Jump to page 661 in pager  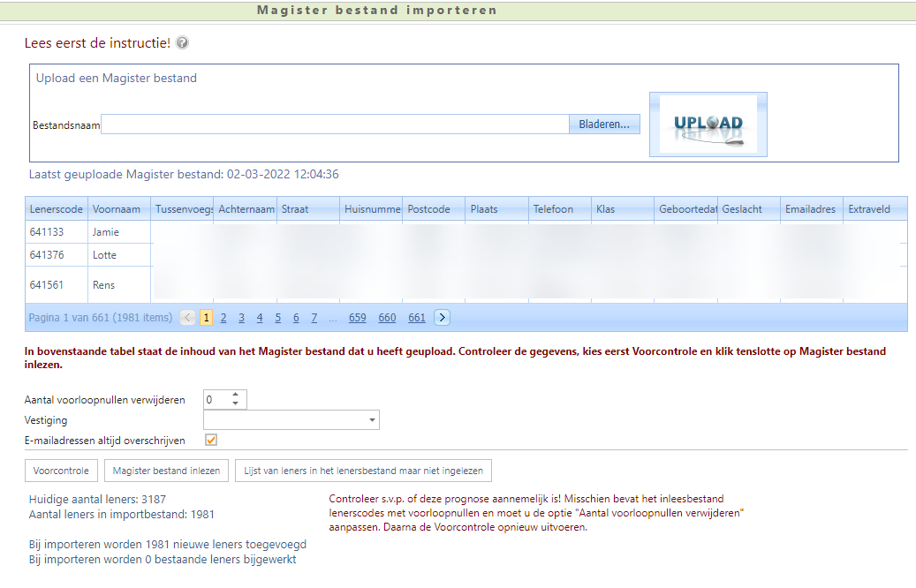click(417, 318)
